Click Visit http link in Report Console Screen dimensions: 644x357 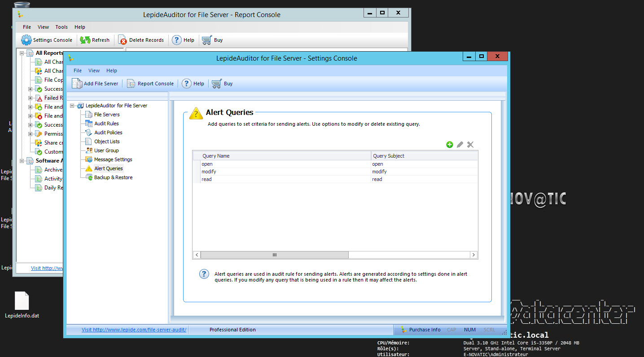47,268
